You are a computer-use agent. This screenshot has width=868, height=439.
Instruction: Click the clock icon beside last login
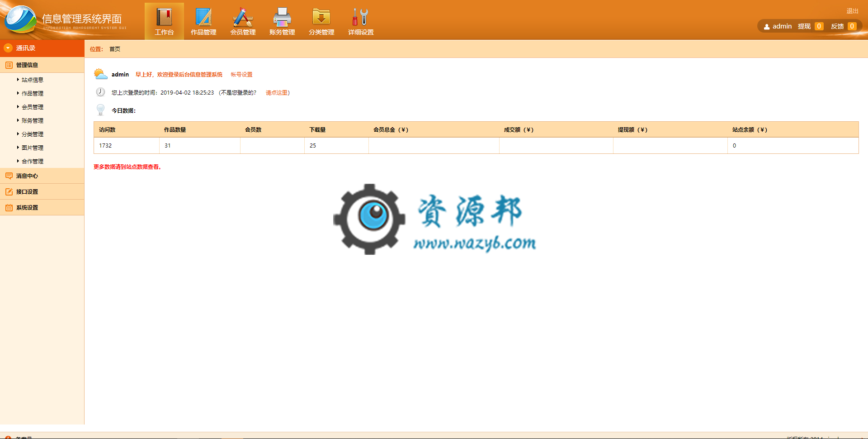(100, 92)
